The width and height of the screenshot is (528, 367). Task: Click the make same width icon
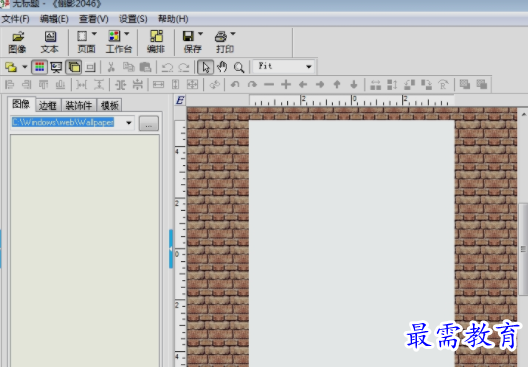point(159,85)
